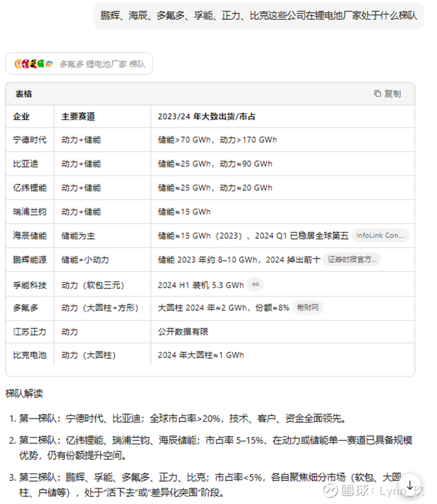Click the 梯队解读 heading
Screen dimensions: 437x504
pos(24,393)
